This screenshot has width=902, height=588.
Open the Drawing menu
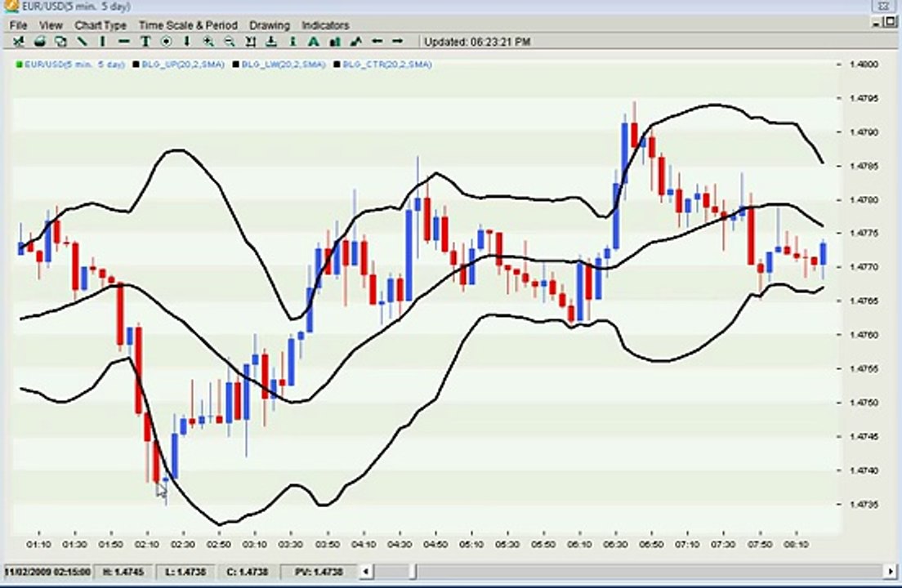point(270,25)
